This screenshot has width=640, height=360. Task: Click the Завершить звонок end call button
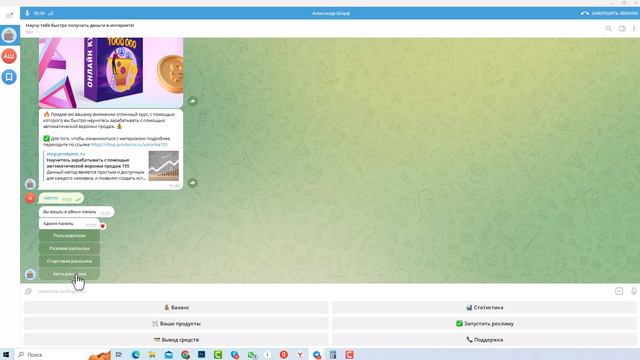[609, 13]
